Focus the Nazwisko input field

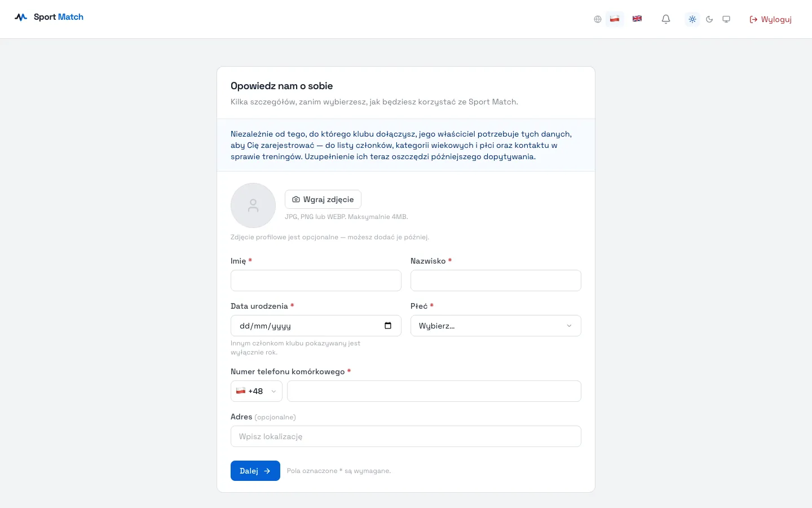496,281
